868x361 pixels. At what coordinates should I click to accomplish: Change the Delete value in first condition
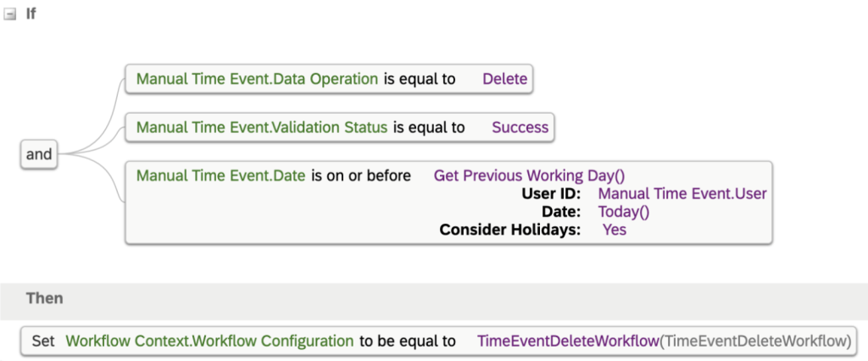505,79
